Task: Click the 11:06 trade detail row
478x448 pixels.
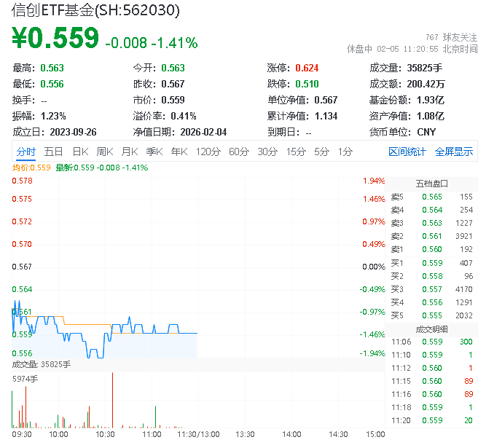Action: pyautogui.click(x=431, y=342)
